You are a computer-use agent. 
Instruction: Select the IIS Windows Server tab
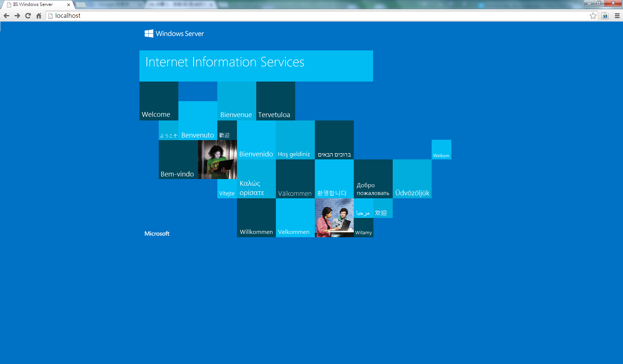point(37,5)
